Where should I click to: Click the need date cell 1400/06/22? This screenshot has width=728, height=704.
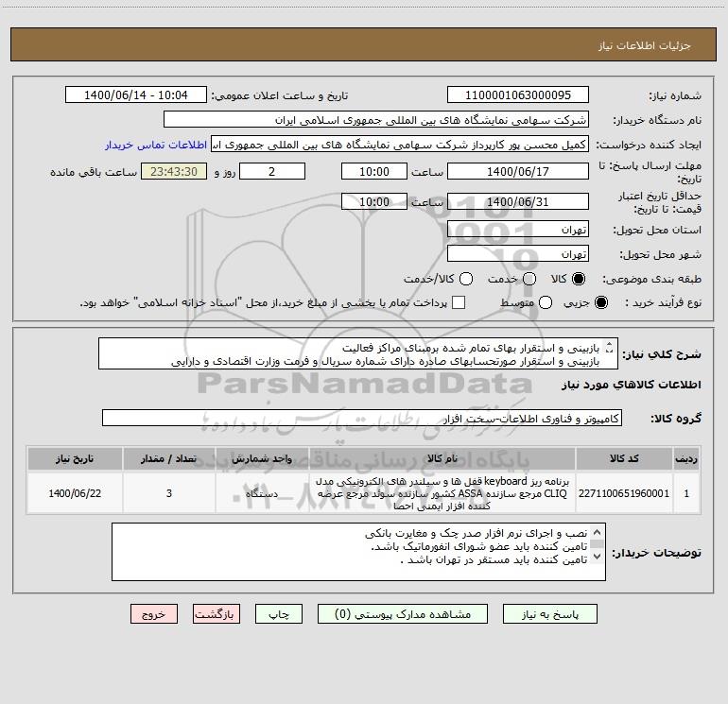pos(75,493)
